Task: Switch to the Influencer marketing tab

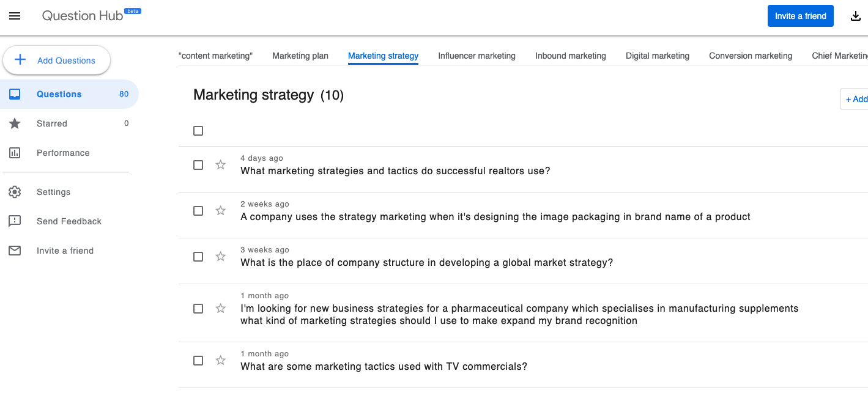Action: [x=477, y=56]
